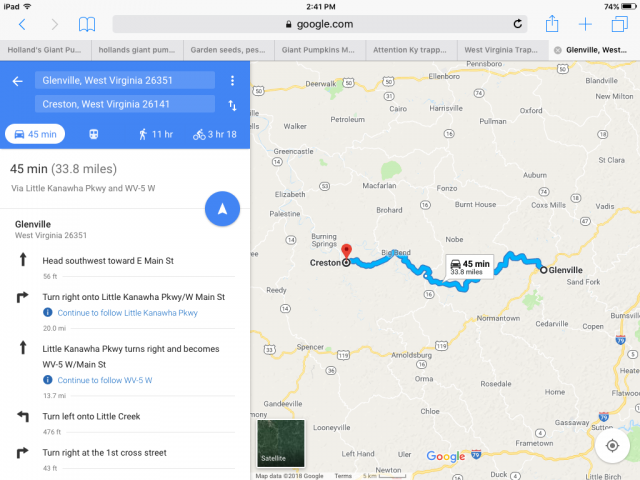
Task: Switch map to Satellite view thumbnail
Action: [281, 443]
